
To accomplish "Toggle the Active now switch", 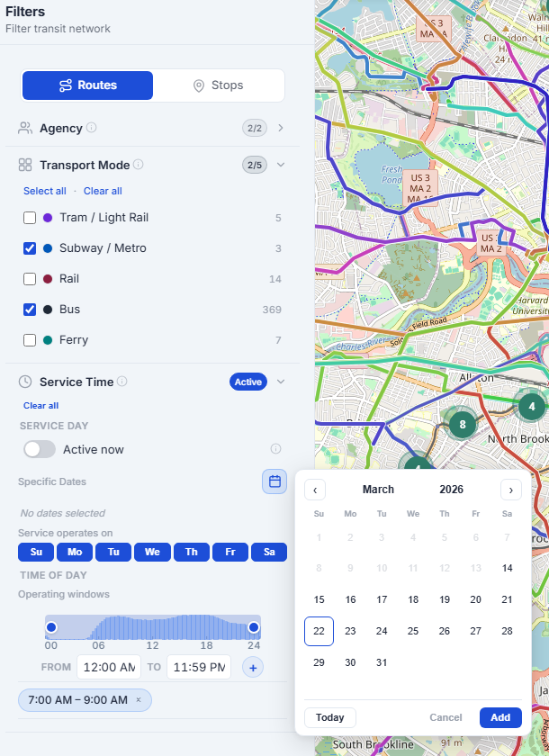I will (40, 449).
